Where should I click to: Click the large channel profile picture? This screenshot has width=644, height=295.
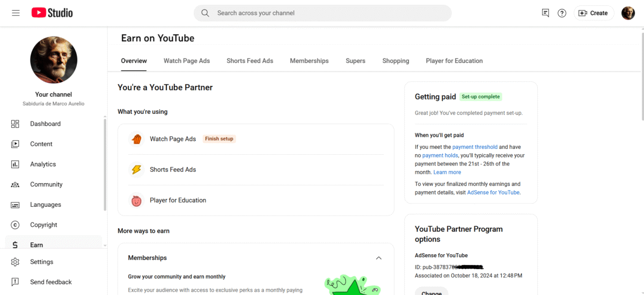54,60
